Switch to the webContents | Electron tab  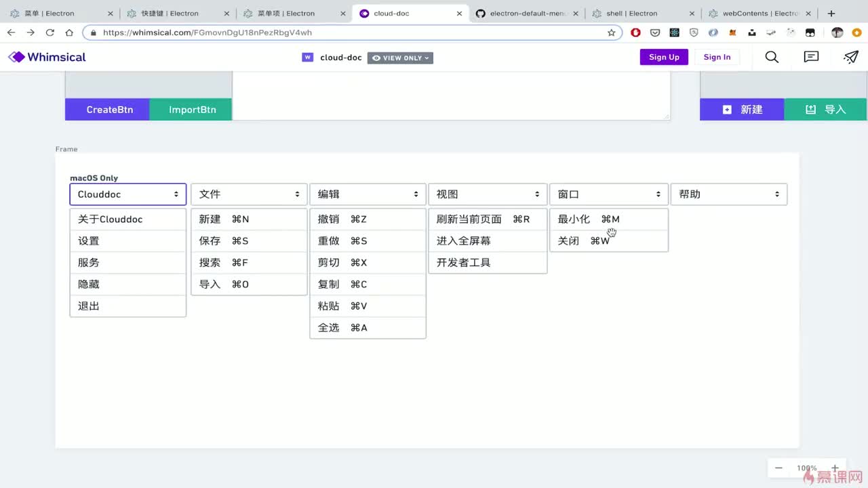click(x=761, y=13)
